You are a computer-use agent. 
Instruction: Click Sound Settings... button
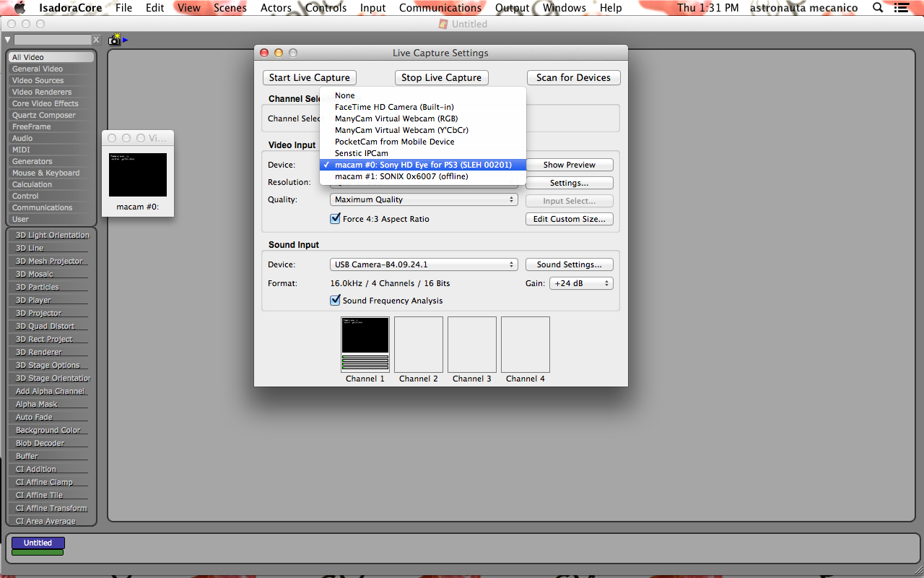[569, 264]
